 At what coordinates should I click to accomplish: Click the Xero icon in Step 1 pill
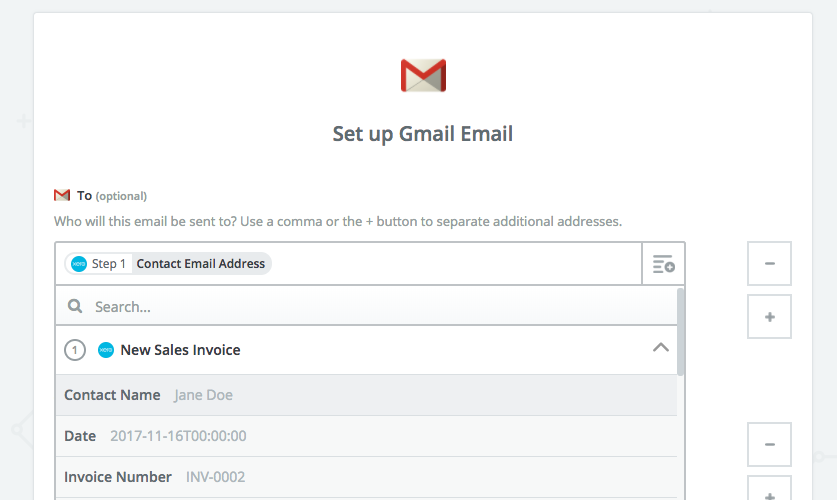[x=79, y=264]
